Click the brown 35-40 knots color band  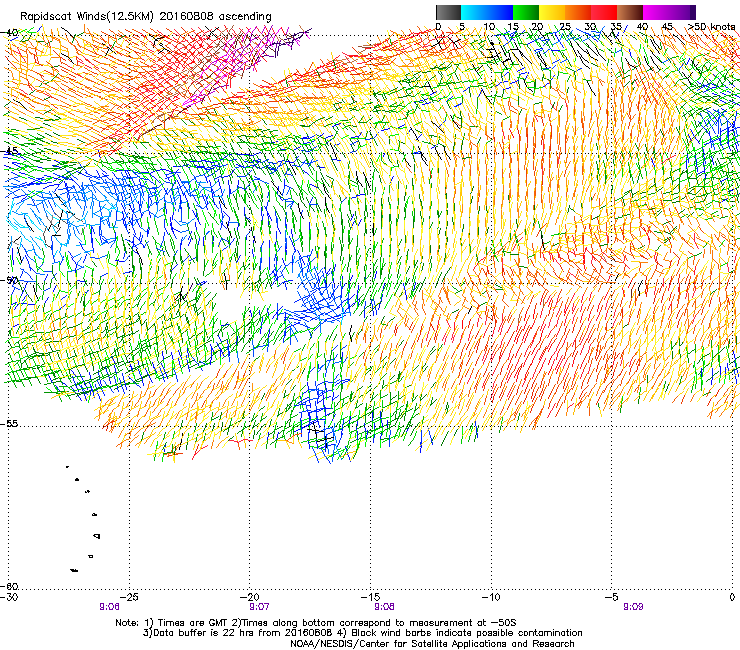coord(630,12)
